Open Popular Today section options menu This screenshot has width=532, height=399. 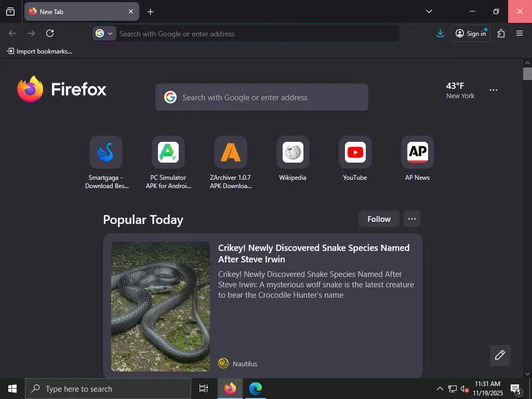[412, 219]
